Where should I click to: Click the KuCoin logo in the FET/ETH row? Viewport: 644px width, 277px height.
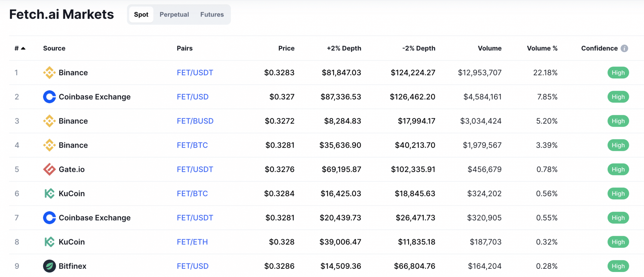[x=49, y=242]
